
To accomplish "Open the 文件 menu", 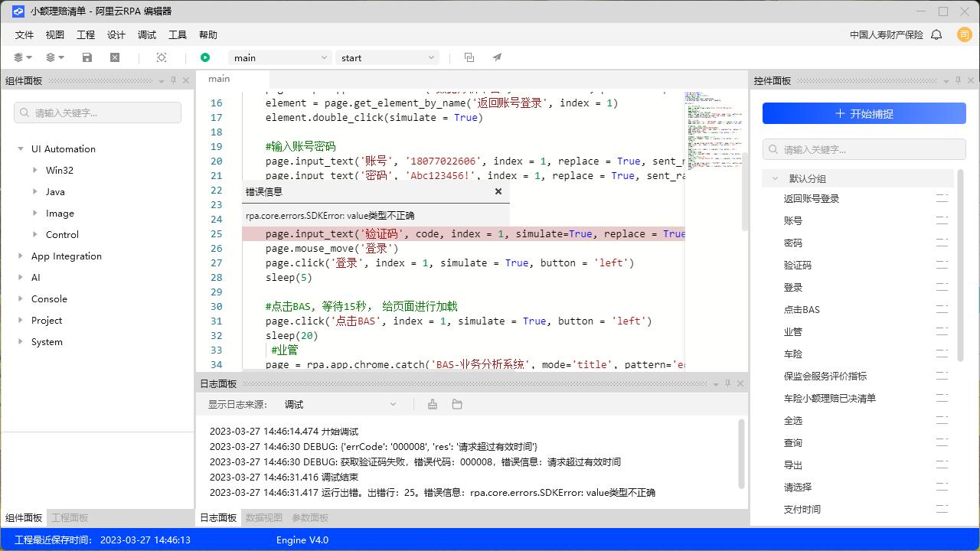I will [24, 35].
